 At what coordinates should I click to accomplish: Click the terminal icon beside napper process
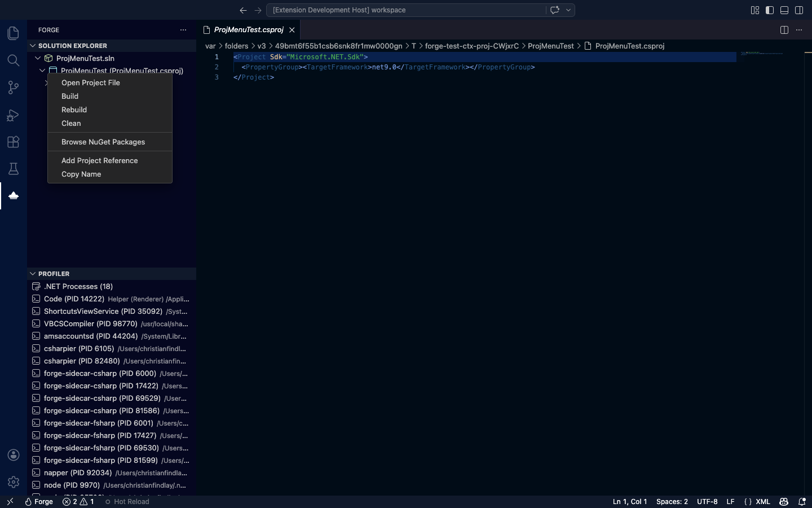[x=37, y=473]
